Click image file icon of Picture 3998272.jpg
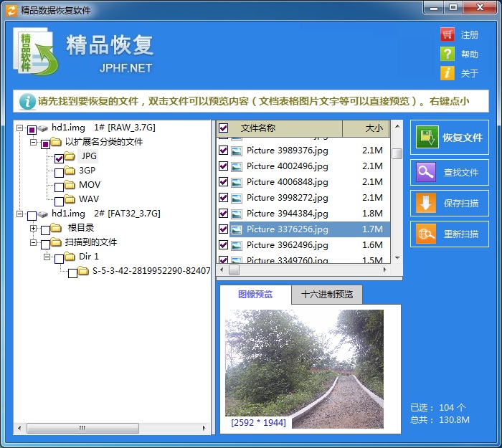This screenshot has width=502, height=448. coord(237,198)
